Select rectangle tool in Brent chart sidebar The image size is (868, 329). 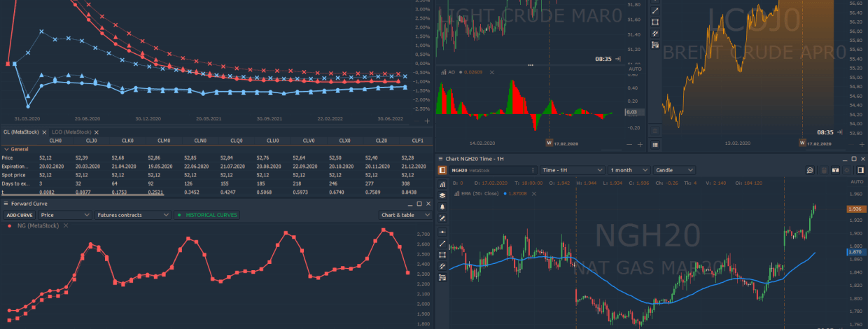655,22
